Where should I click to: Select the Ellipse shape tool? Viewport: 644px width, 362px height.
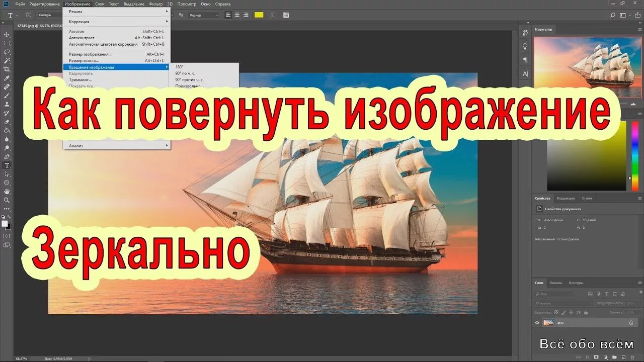pos(7,183)
